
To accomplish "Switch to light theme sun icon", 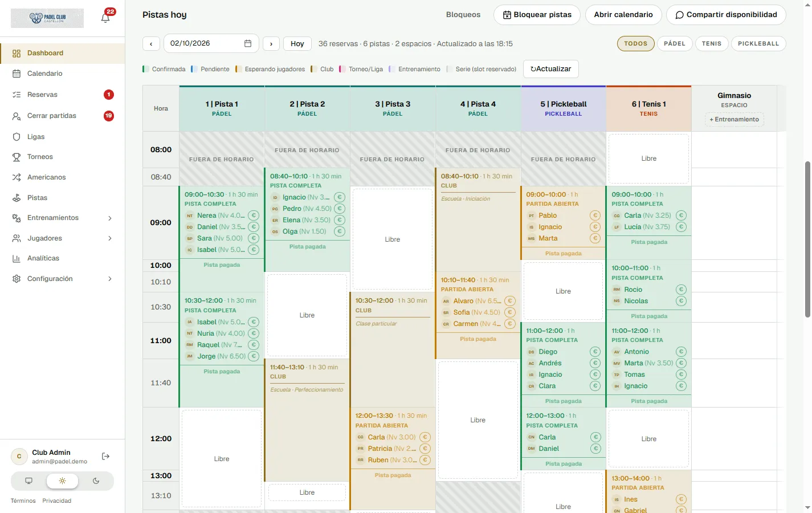I will pyautogui.click(x=62, y=481).
